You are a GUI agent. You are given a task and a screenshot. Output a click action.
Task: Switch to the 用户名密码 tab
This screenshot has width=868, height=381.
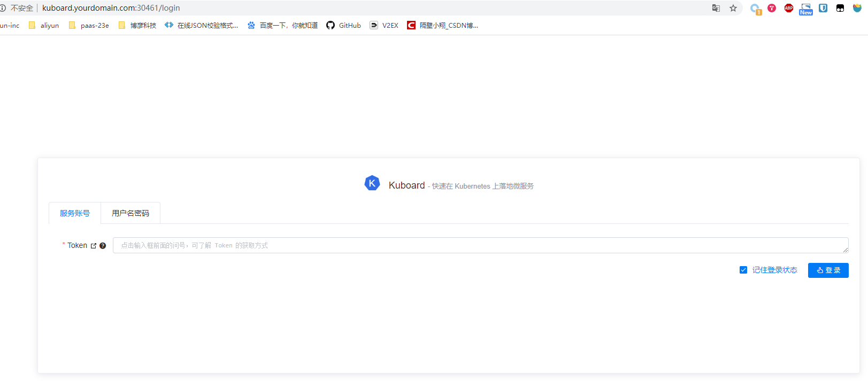[130, 213]
